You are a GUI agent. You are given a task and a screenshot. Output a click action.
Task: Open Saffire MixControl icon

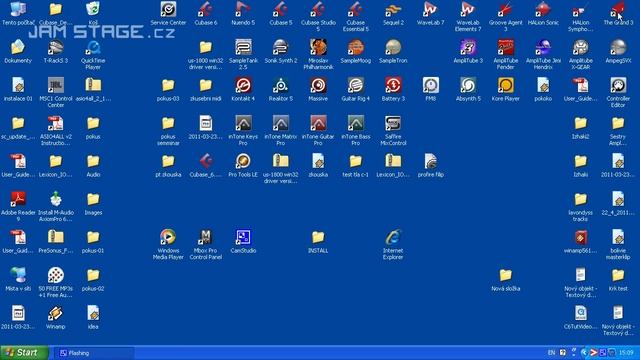(393, 123)
